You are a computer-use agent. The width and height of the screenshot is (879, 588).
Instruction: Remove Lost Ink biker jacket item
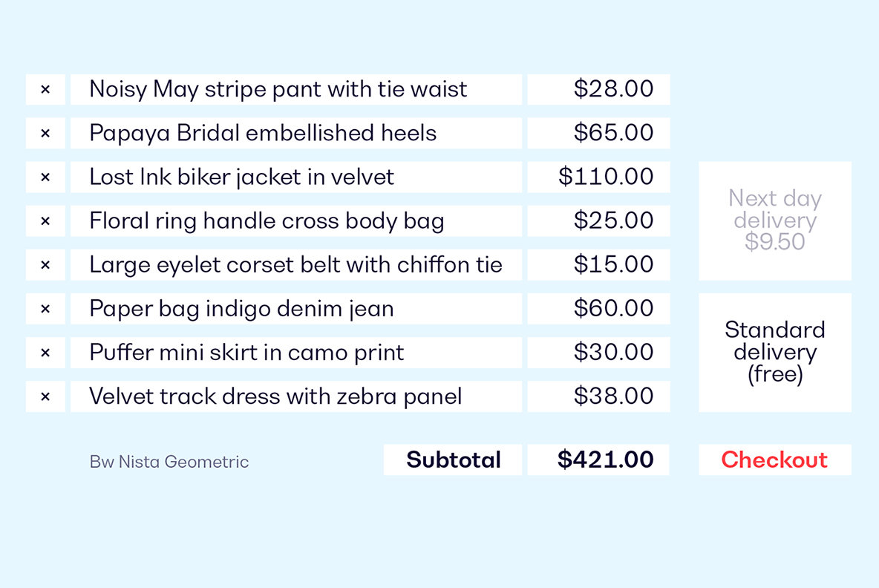click(x=45, y=177)
